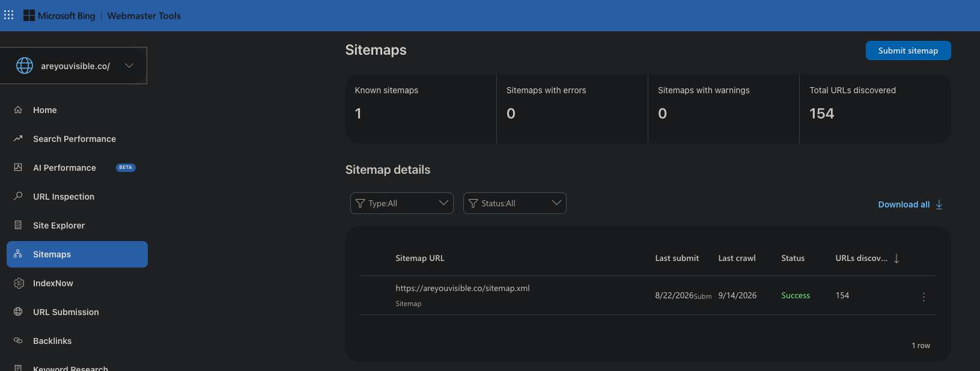
Task: Open the https://areyouvisible.co/sitemap.xml link
Action: click(463, 288)
